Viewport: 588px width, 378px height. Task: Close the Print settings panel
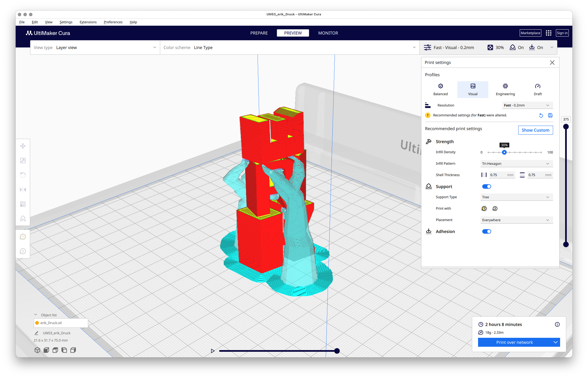(x=552, y=63)
